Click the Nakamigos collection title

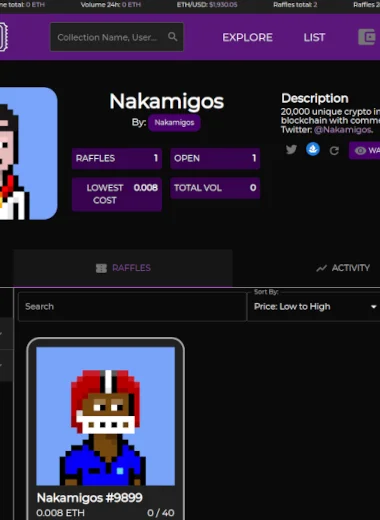coord(167,101)
